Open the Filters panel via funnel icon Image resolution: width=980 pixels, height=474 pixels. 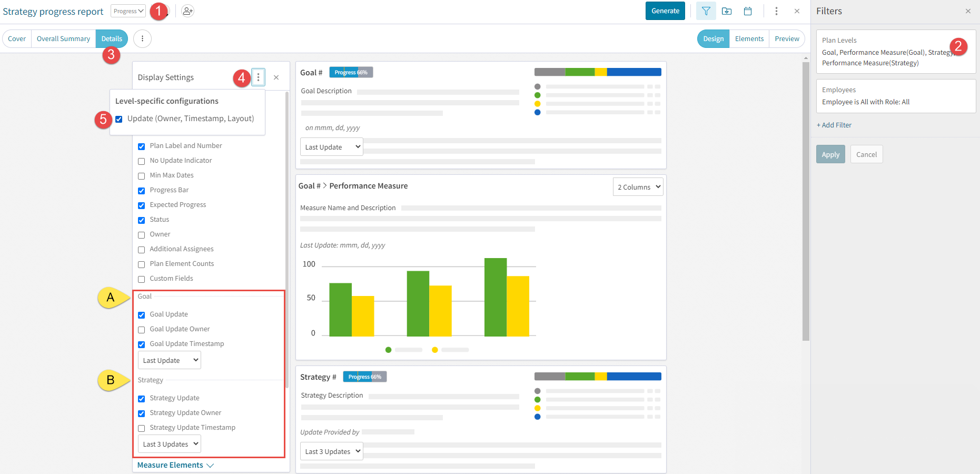[x=706, y=11]
